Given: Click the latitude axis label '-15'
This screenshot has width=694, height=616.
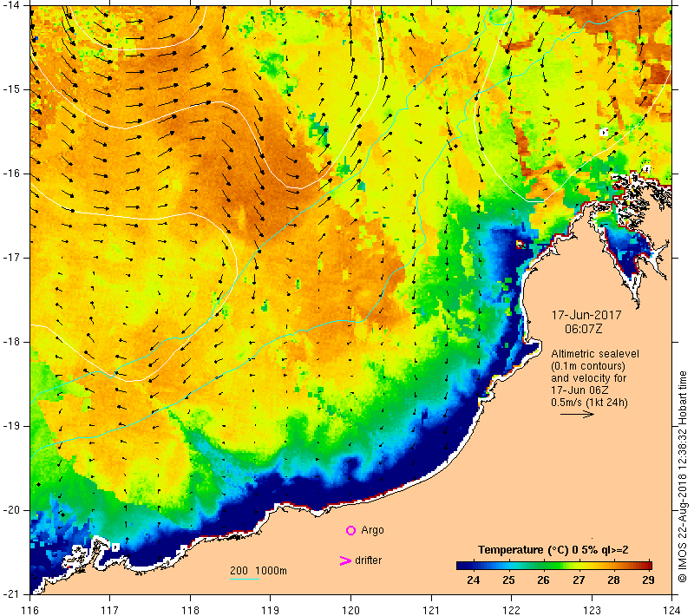Looking at the screenshot, I should coord(10,89).
